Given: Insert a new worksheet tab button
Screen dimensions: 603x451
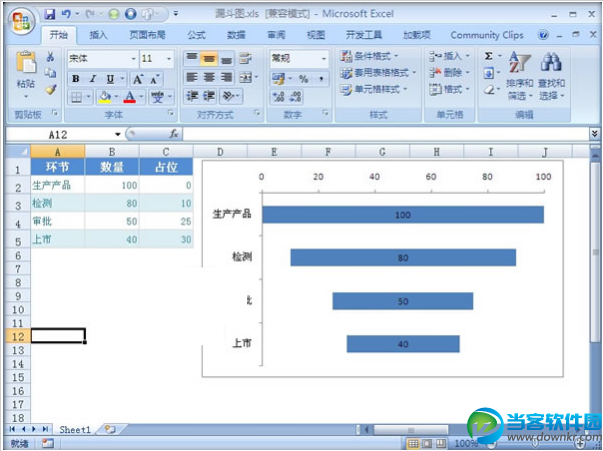Looking at the screenshot, I should point(110,429).
